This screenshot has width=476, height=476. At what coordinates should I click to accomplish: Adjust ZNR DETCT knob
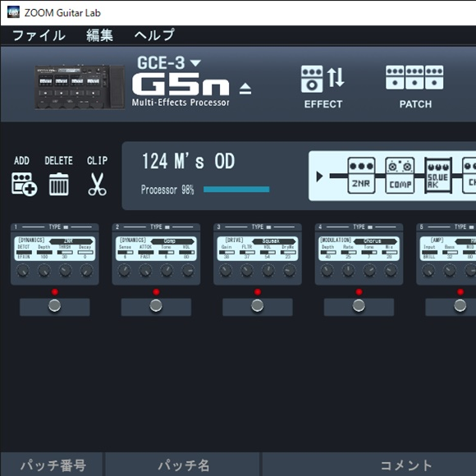(23, 271)
